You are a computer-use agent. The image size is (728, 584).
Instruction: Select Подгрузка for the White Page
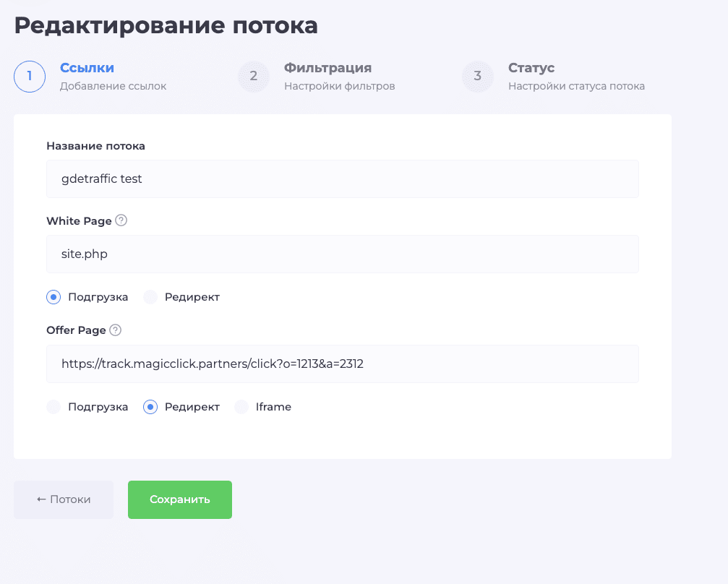click(x=53, y=296)
